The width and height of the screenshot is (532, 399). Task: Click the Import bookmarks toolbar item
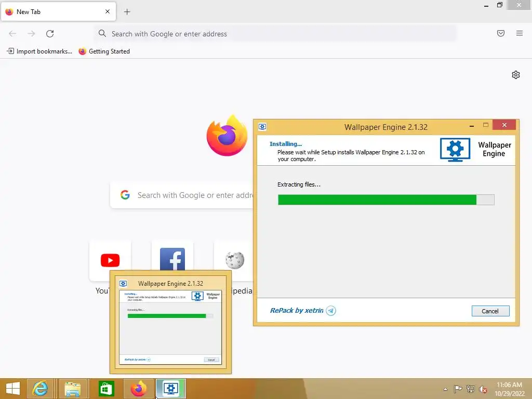coord(39,51)
